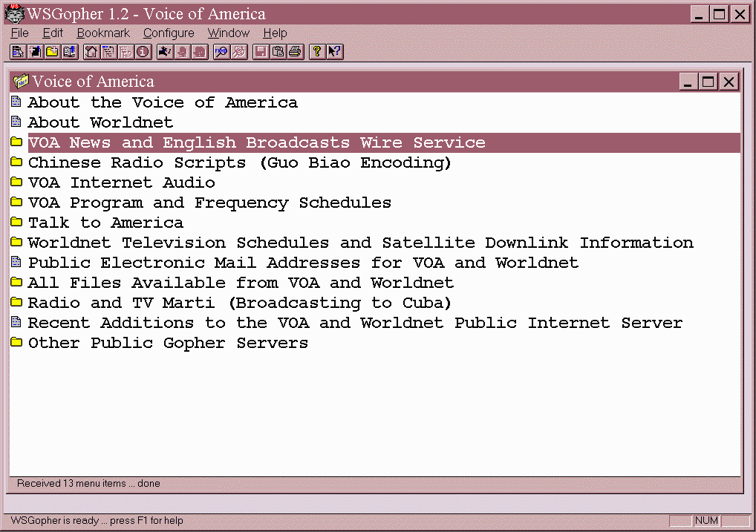Click the printer icon
The width and height of the screenshot is (756, 532).
pos(296,51)
